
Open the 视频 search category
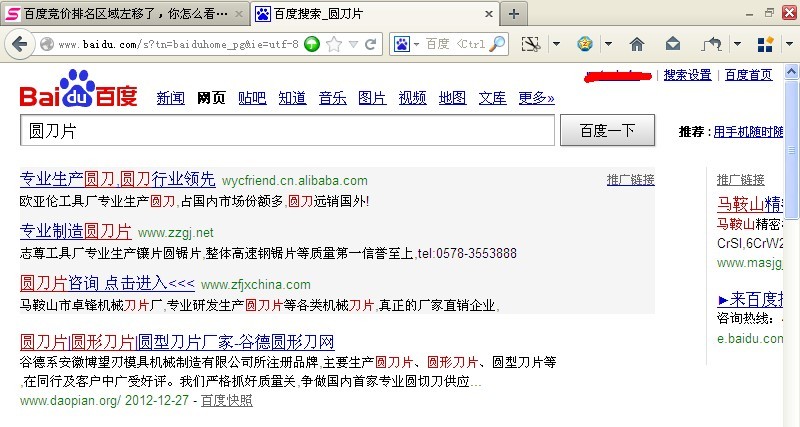pyautogui.click(x=412, y=97)
